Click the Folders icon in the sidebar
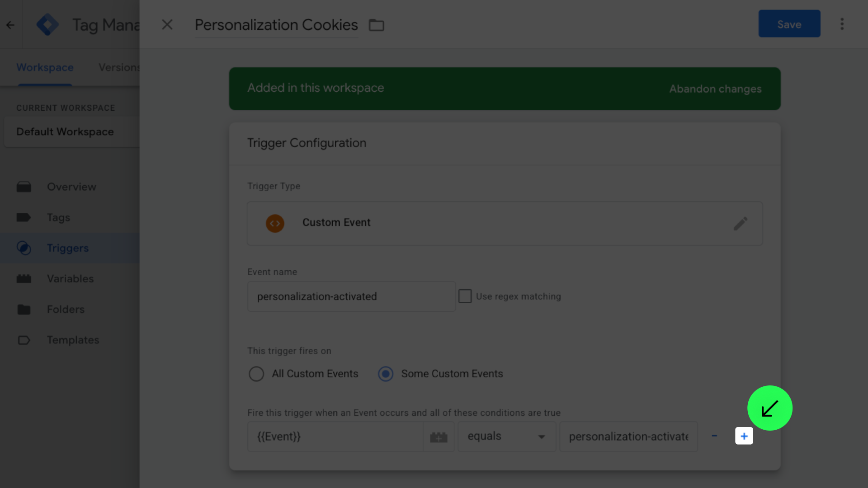Viewport: 868px width, 488px height. point(24,309)
